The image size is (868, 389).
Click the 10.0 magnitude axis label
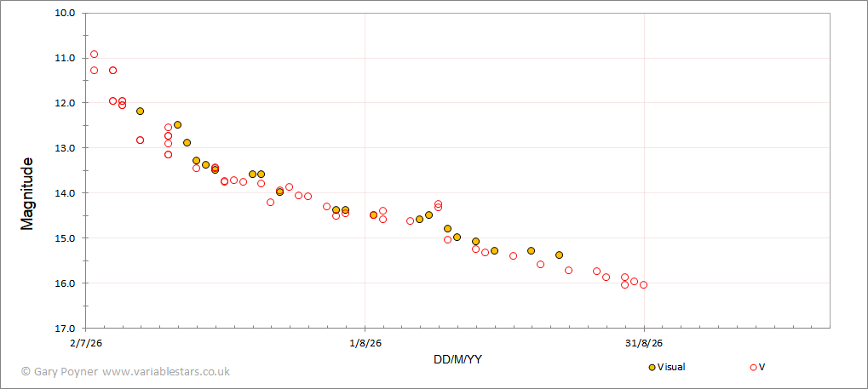[66, 13]
